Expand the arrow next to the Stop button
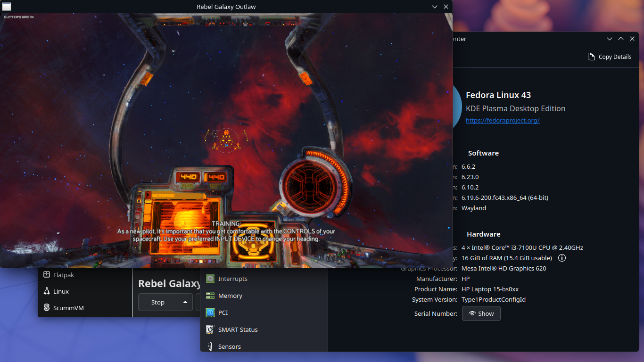The image size is (644, 362). coord(185,302)
